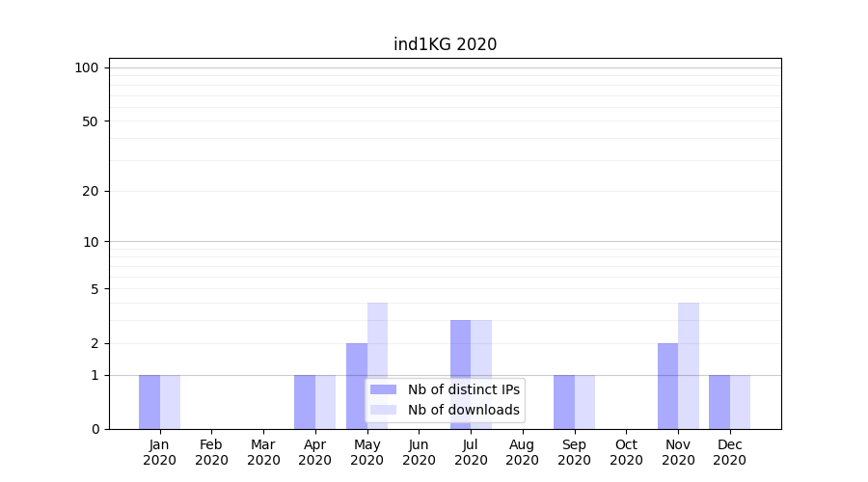Select the November distinct IPs bar
868x482 pixels.
[667, 386]
